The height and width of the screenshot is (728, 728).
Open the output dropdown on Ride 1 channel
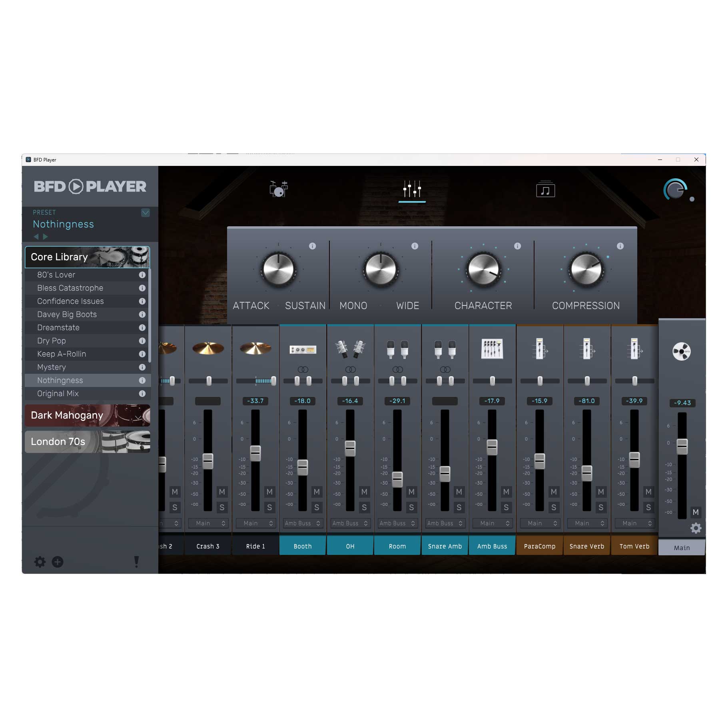[x=256, y=523]
